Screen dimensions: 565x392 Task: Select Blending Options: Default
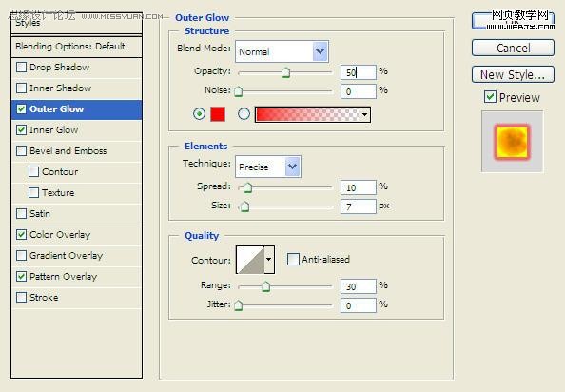(x=76, y=46)
